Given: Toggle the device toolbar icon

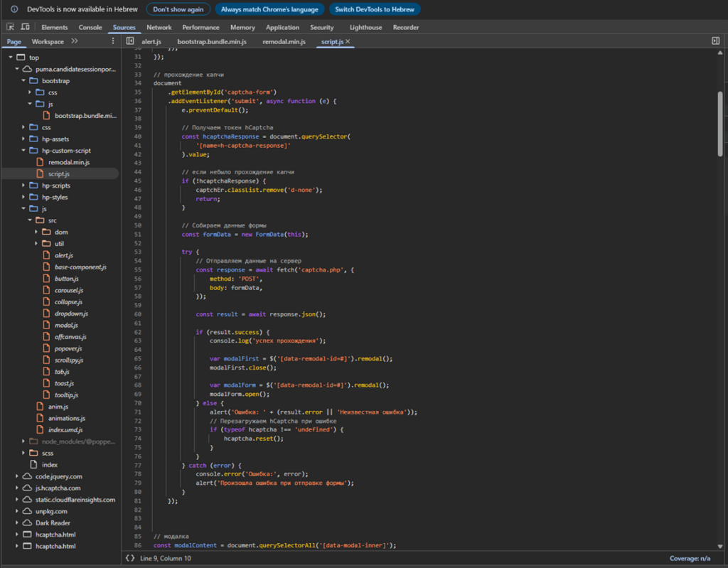Looking at the screenshot, I should click(x=26, y=27).
